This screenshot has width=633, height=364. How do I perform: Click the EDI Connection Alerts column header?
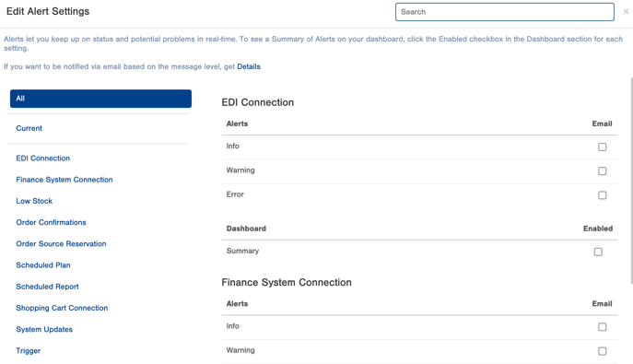237,123
